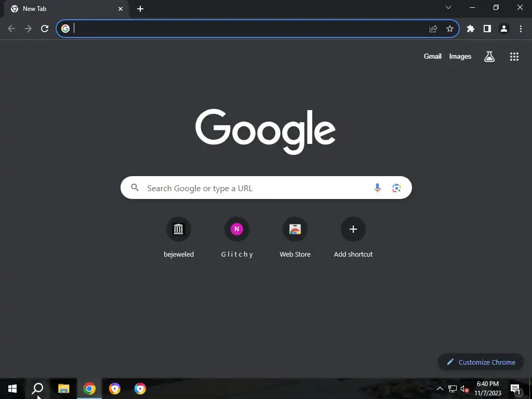This screenshot has width=532, height=399.
Task: Open Chrome's three-dot menu
Action: 521,29
